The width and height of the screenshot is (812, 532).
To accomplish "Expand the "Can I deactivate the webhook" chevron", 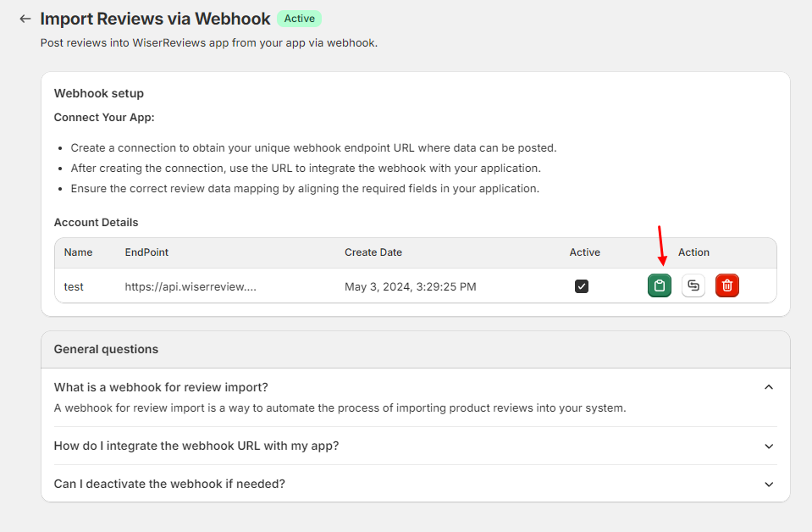I will [x=769, y=485].
